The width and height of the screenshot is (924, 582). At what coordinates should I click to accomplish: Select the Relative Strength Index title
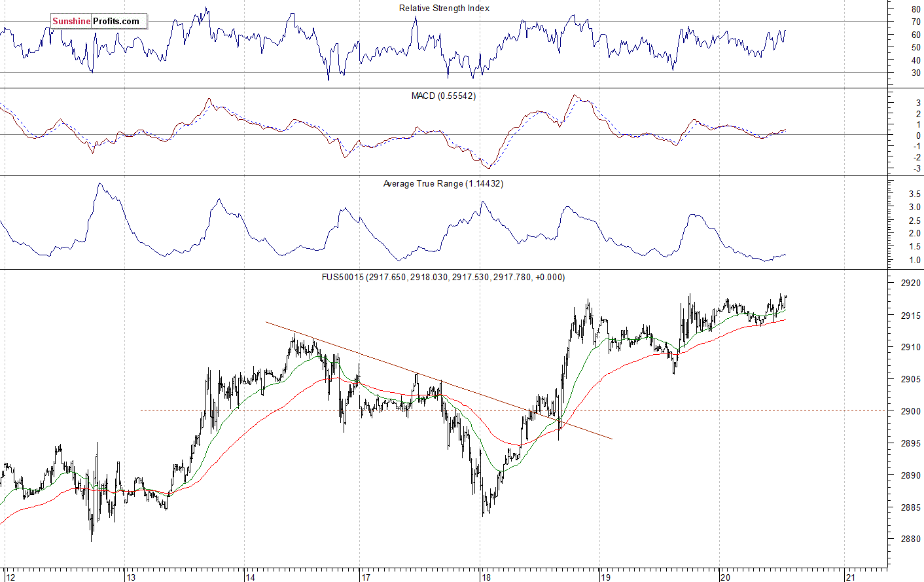[444, 8]
